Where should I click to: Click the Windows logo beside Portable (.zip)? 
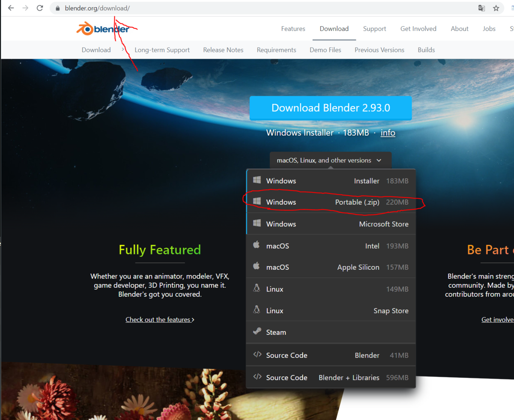(257, 201)
